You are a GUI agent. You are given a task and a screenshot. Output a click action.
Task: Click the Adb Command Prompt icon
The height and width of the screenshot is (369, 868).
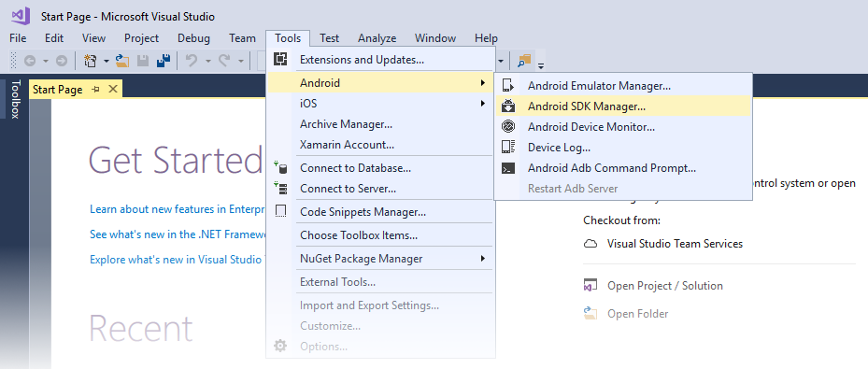[508, 168]
